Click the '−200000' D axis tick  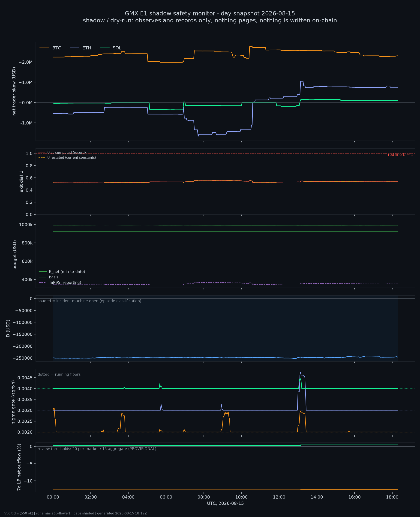[x=23, y=346]
